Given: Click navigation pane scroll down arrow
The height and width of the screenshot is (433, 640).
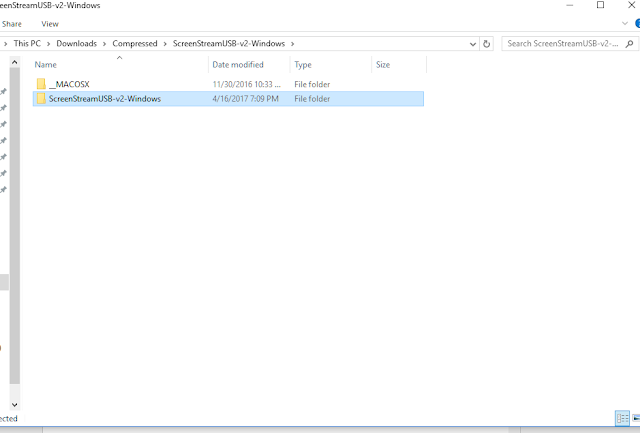Looking at the screenshot, I should pyautogui.click(x=14, y=405).
